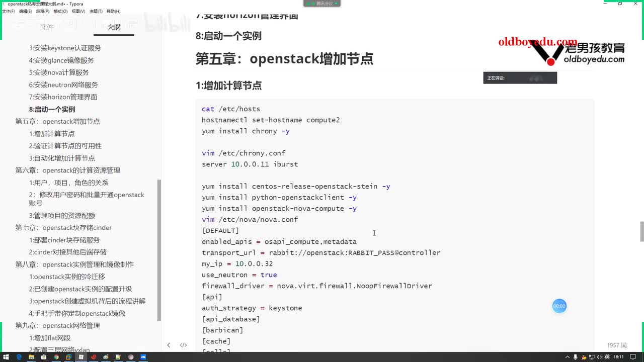Toggle source code mode in Typora
This screenshot has height=362, width=644.
tap(183, 345)
